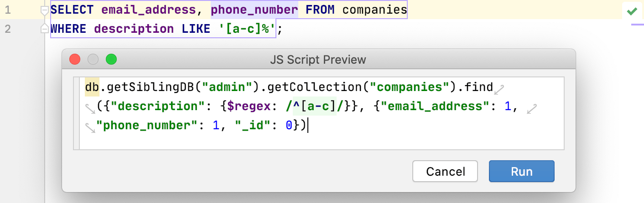Click line number 2 in the gutter
644x203 pixels.
(8, 29)
